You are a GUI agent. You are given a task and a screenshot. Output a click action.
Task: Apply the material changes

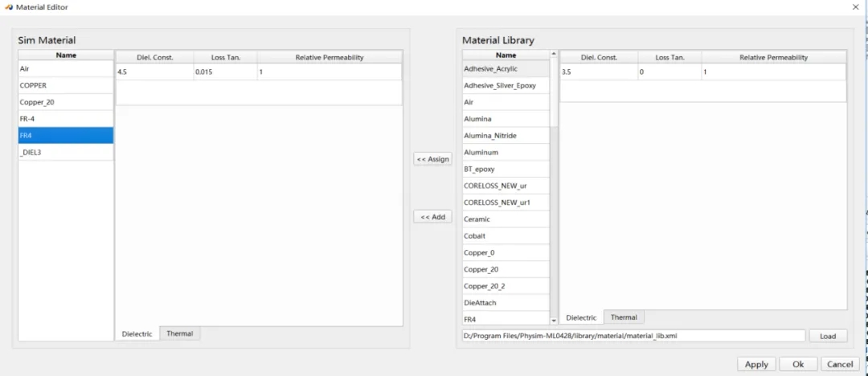point(756,364)
